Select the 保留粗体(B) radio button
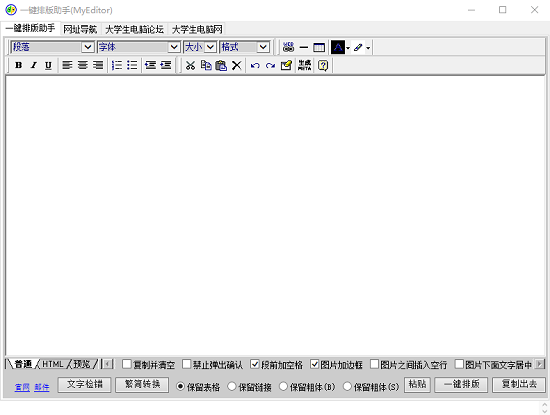The width and height of the screenshot is (550, 415). tap(283, 386)
